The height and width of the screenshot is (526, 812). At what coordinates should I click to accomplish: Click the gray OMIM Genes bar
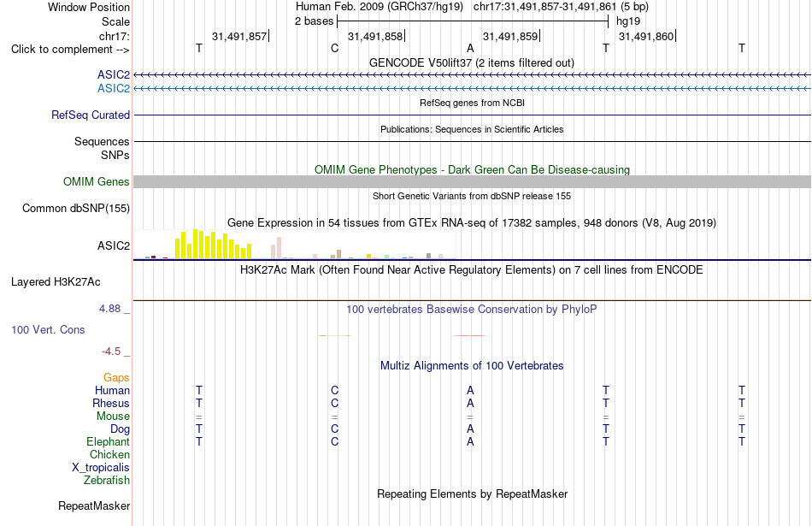click(x=473, y=182)
